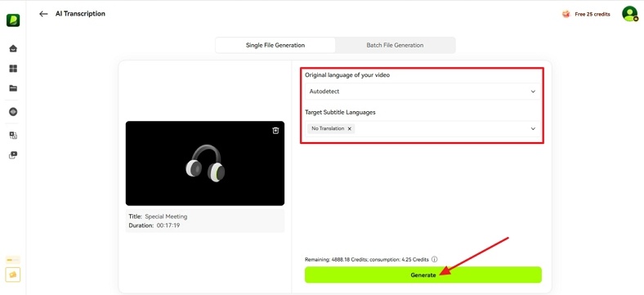Open the Home icon in sidebar
Viewport: 644px width, 295px height.
click(13, 49)
